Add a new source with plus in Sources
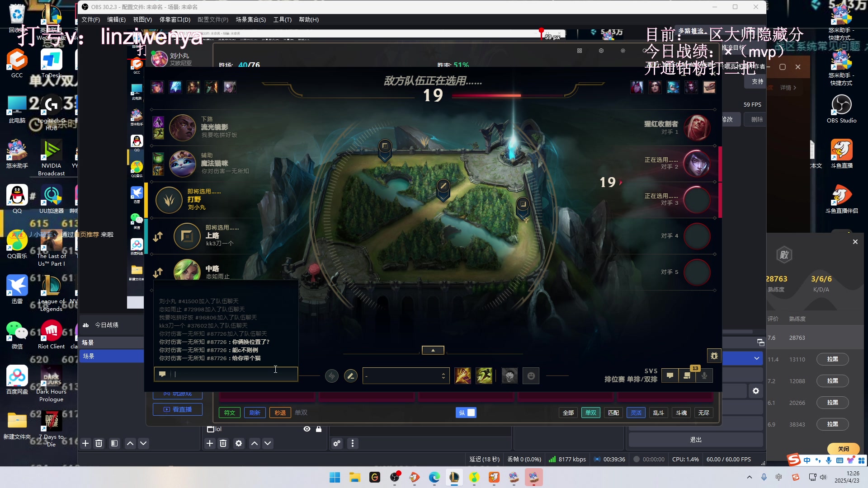Screen dimensions: 868x488 tap(210, 443)
